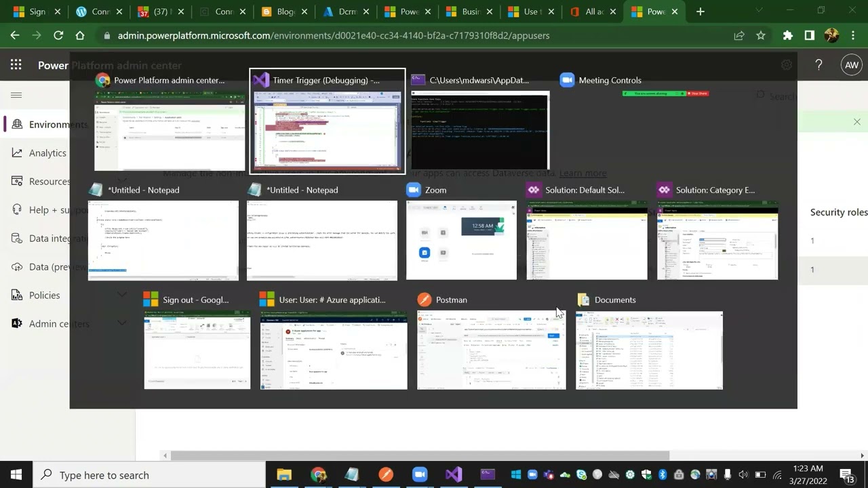Open the Chrome home page

pyautogui.click(x=80, y=35)
